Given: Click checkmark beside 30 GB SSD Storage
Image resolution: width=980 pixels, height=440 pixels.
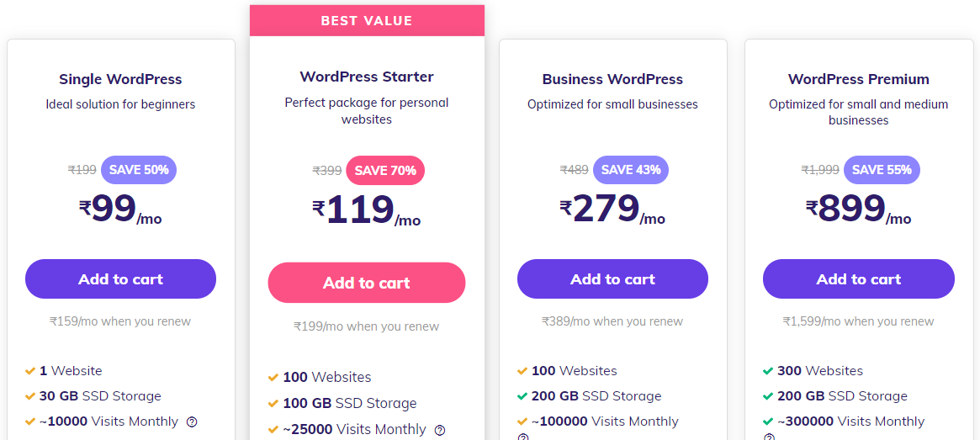Looking at the screenshot, I should (30, 396).
